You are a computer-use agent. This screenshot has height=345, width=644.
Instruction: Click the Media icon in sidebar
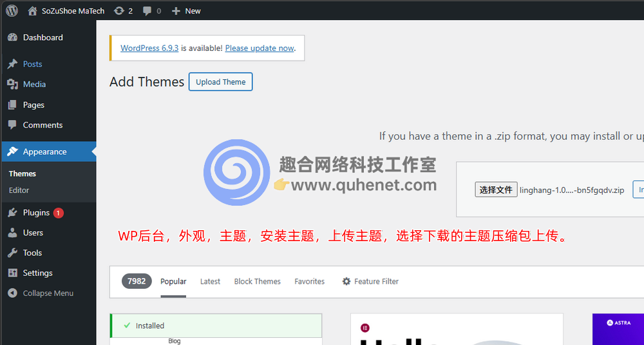click(x=13, y=84)
